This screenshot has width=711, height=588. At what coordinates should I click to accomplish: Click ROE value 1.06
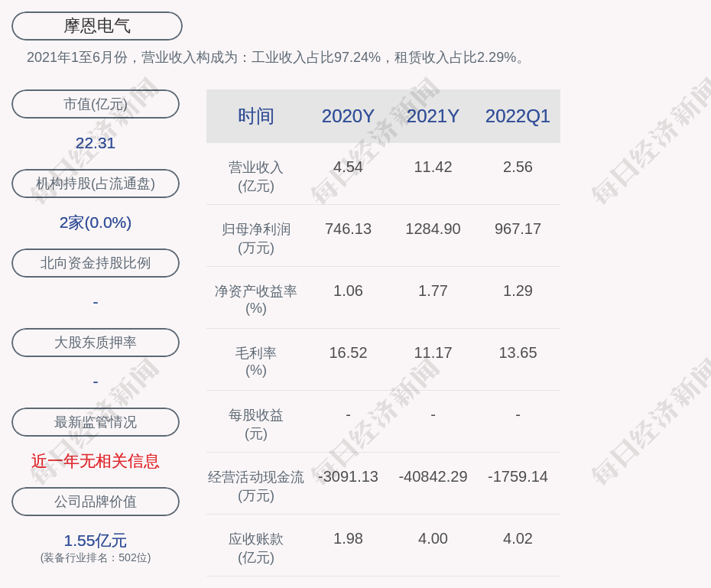coord(348,291)
